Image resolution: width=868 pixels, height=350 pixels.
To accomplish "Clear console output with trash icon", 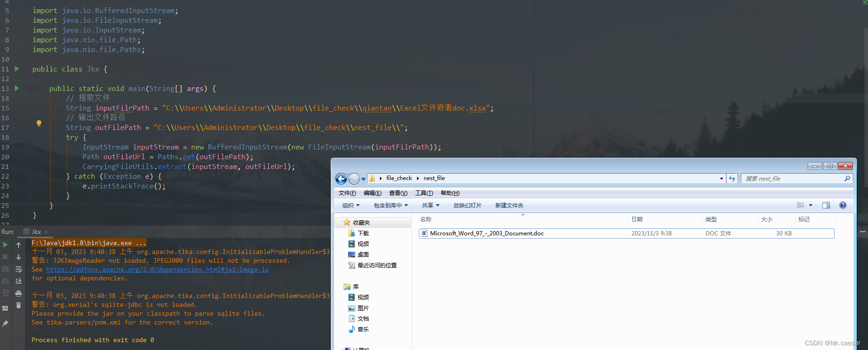I will (19, 305).
